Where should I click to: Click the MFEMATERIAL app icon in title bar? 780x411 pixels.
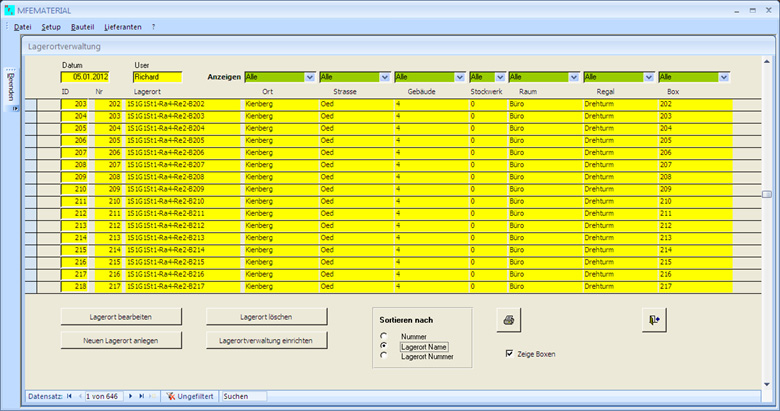[10, 9]
